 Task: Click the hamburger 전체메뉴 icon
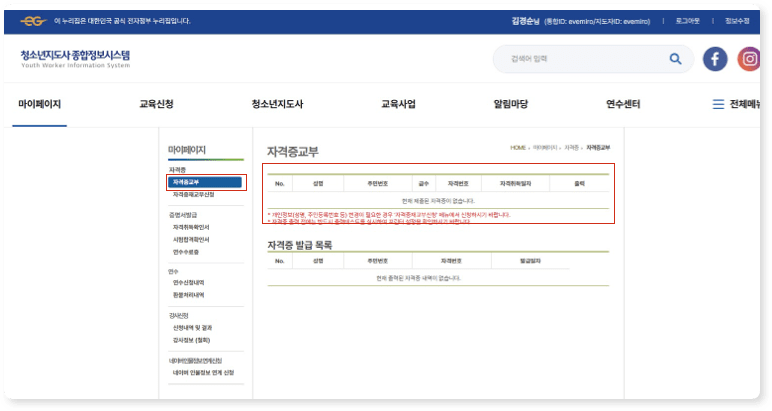pyautogui.click(x=718, y=104)
